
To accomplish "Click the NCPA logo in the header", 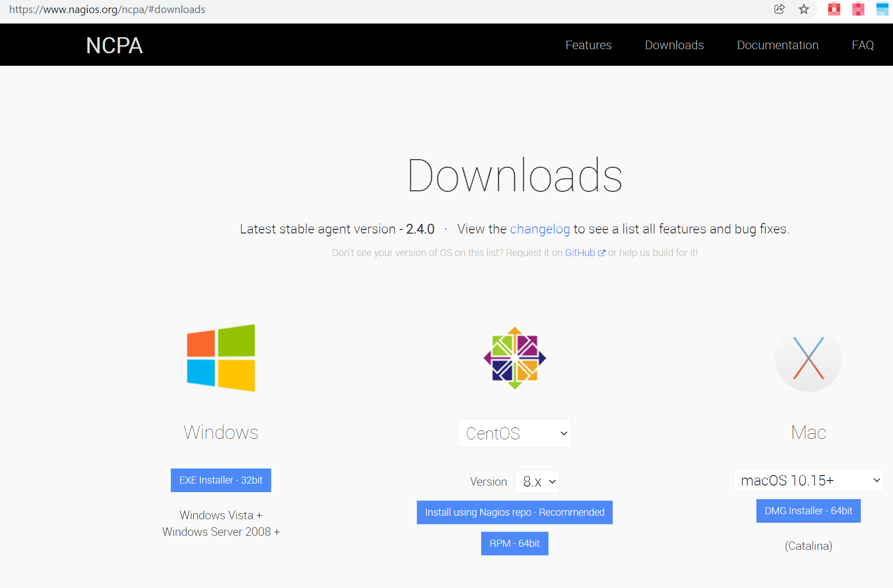I will [114, 45].
